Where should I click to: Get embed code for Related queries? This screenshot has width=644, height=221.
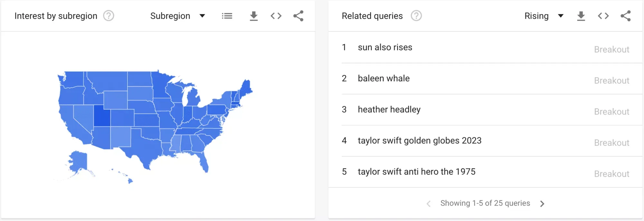603,16
